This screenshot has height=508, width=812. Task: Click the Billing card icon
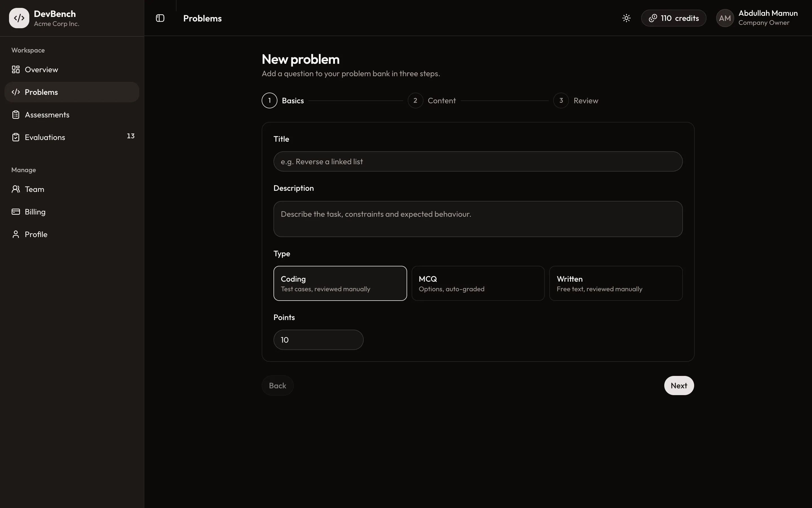[x=16, y=212]
